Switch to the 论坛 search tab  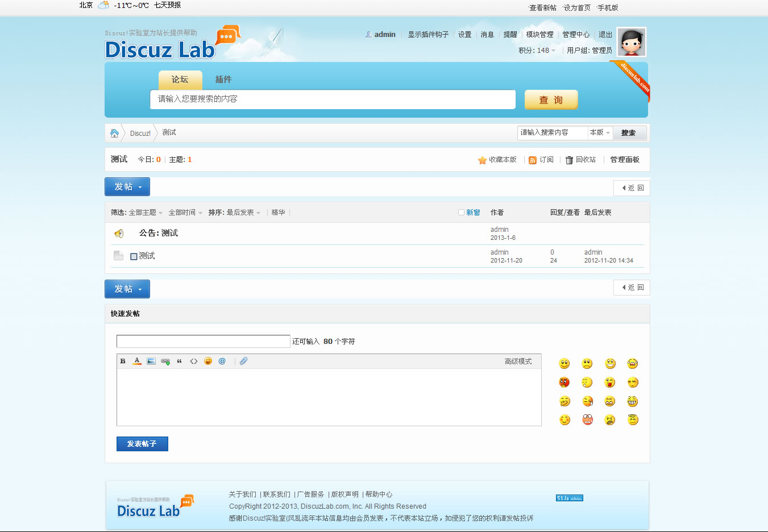click(180, 80)
